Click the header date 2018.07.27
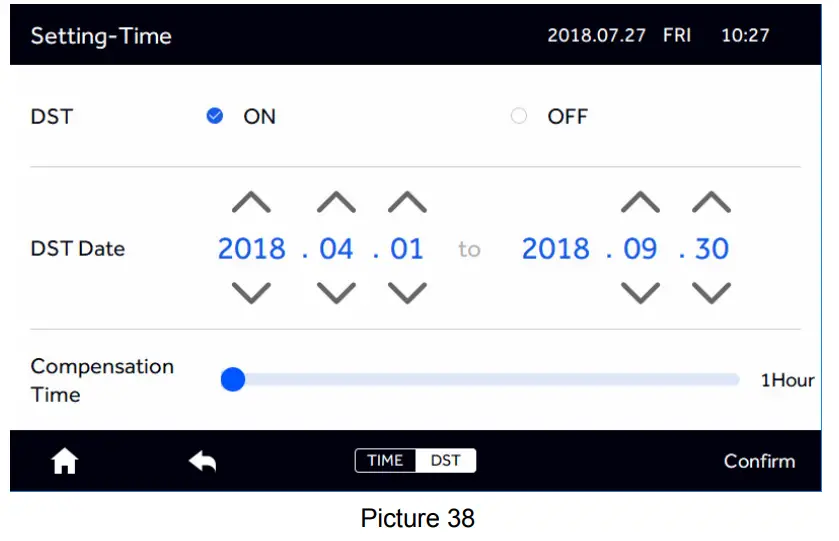The image size is (839, 541). 595,36
